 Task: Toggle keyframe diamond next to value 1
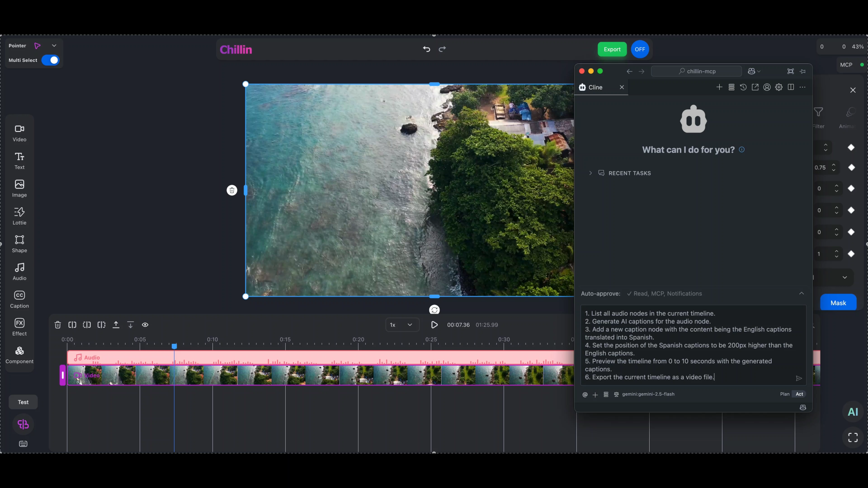851,254
